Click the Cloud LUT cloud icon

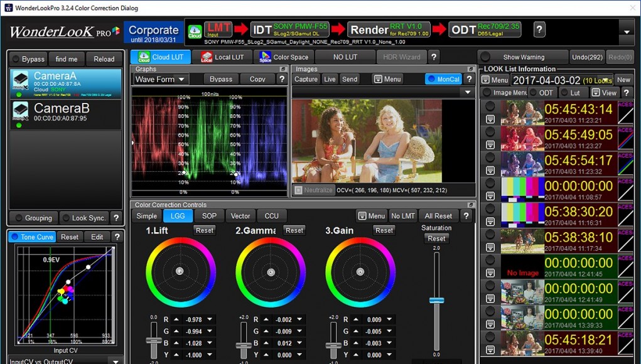[144, 57]
